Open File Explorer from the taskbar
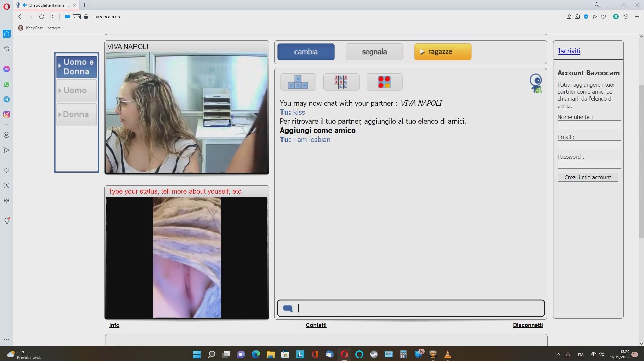The width and height of the screenshot is (644, 361). click(270, 354)
